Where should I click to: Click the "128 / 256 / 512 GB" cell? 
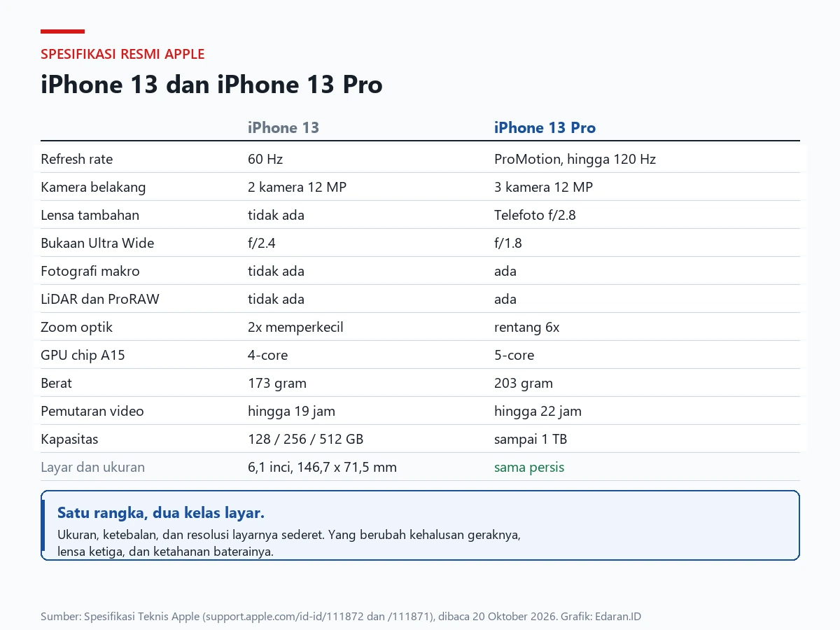305,439
